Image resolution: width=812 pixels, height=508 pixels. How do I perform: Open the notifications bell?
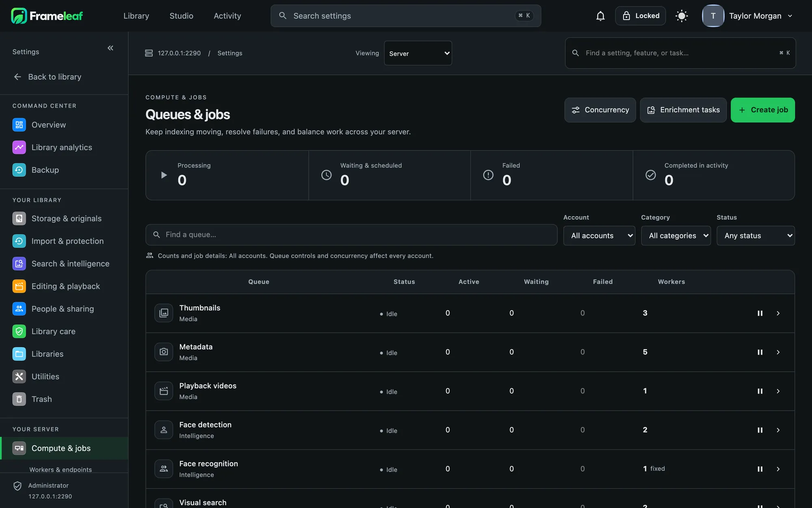coord(600,16)
